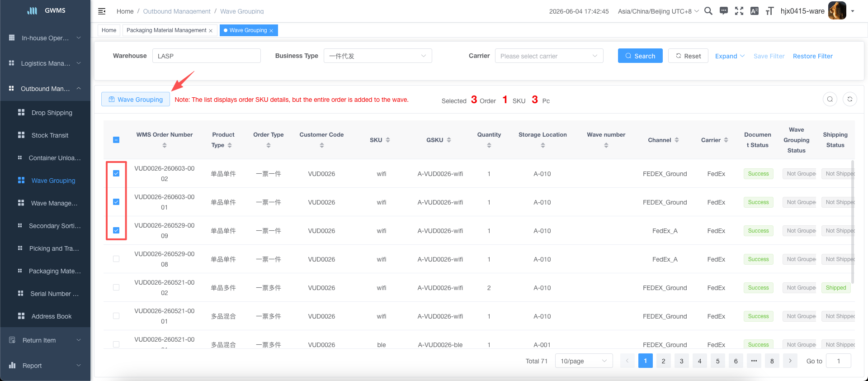The image size is (868, 381).
Task: Open the Business Type dropdown
Action: 377,56
